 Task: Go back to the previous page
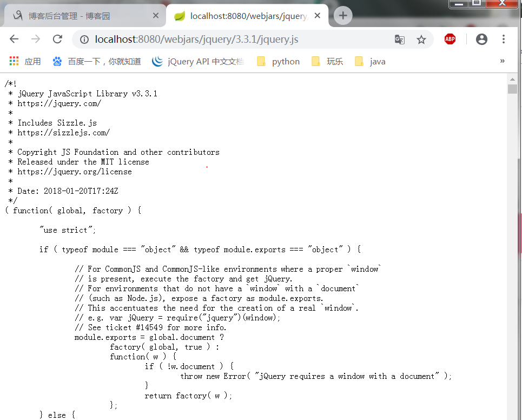click(x=14, y=40)
